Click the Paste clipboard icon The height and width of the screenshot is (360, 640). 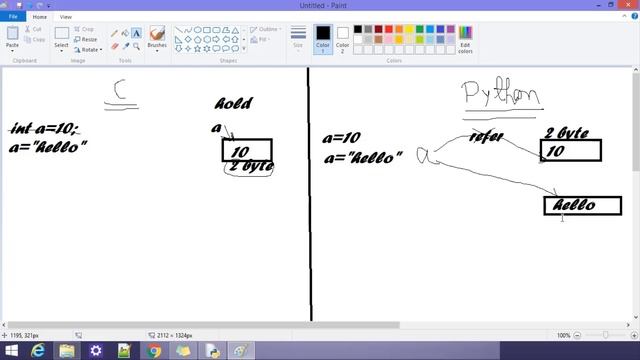pos(12,33)
